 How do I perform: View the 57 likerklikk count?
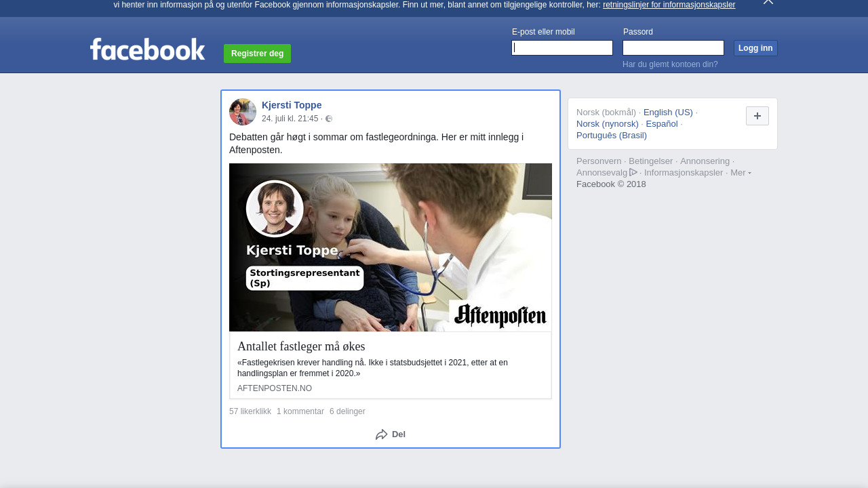pyautogui.click(x=250, y=411)
